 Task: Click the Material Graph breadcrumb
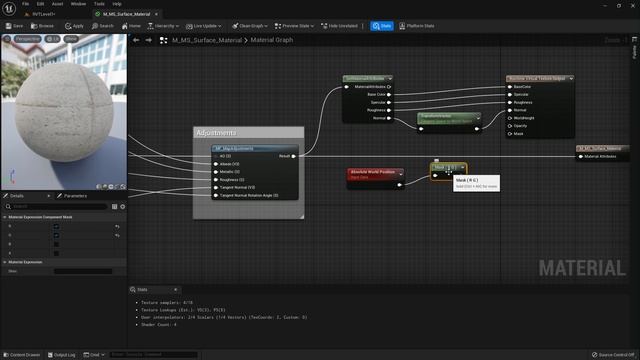(x=271, y=40)
